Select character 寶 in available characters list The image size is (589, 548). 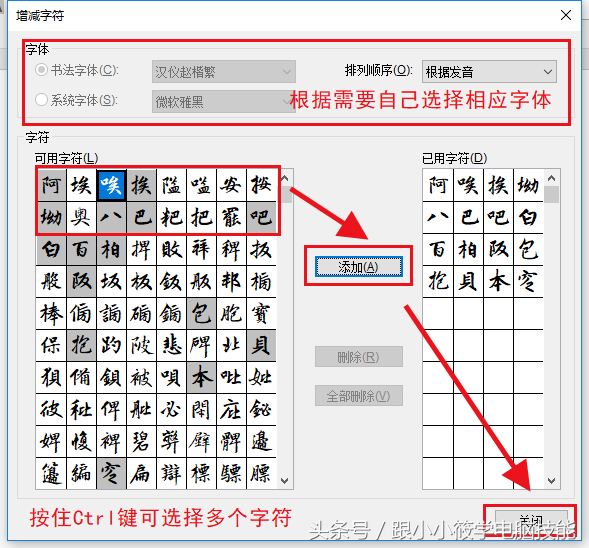261,313
